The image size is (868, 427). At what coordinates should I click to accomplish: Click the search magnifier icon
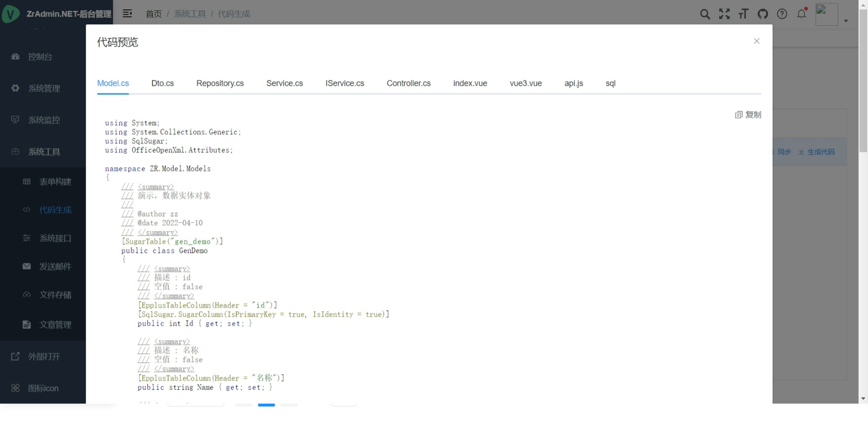click(705, 14)
